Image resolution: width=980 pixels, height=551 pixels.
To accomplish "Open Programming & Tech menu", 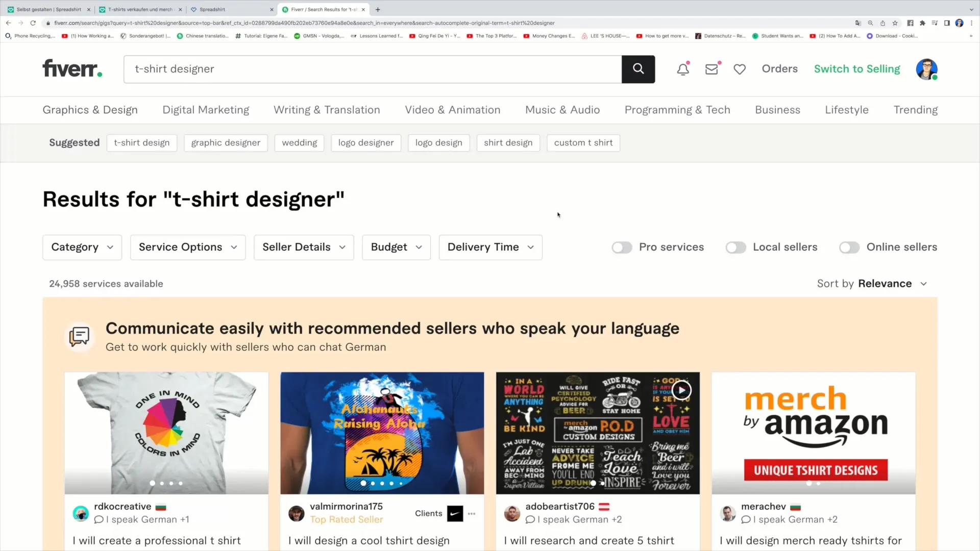I will pyautogui.click(x=677, y=110).
